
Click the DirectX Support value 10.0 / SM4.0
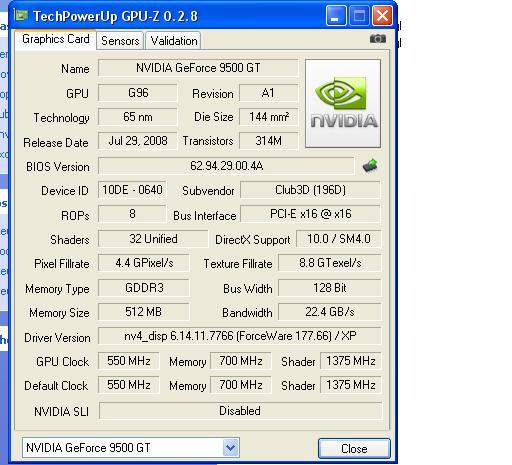click(x=338, y=239)
